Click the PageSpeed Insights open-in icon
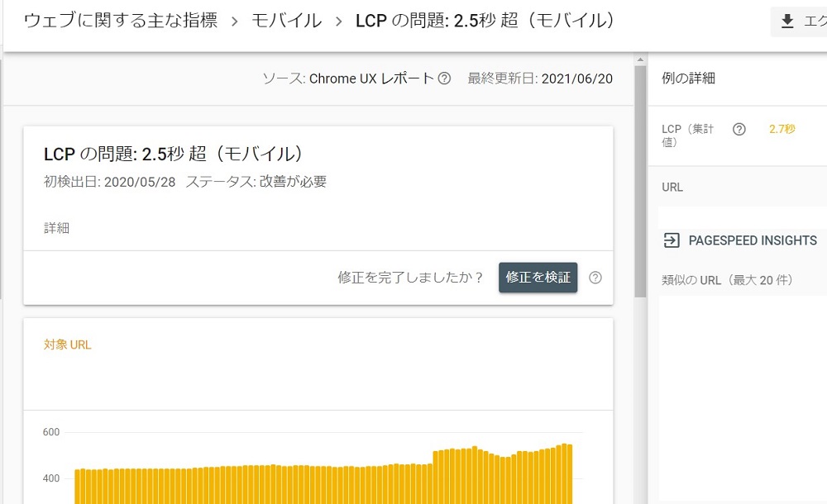827x504 pixels. click(672, 240)
